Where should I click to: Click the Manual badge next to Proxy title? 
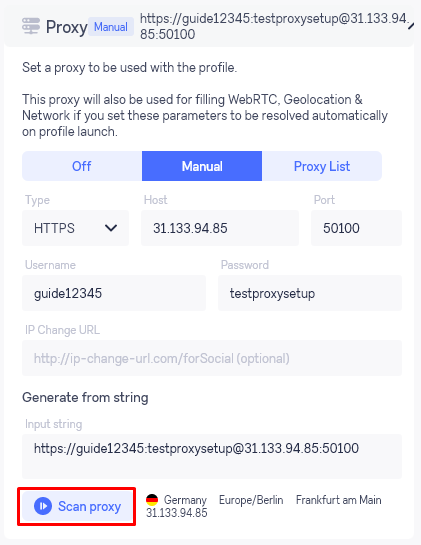(x=111, y=27)
